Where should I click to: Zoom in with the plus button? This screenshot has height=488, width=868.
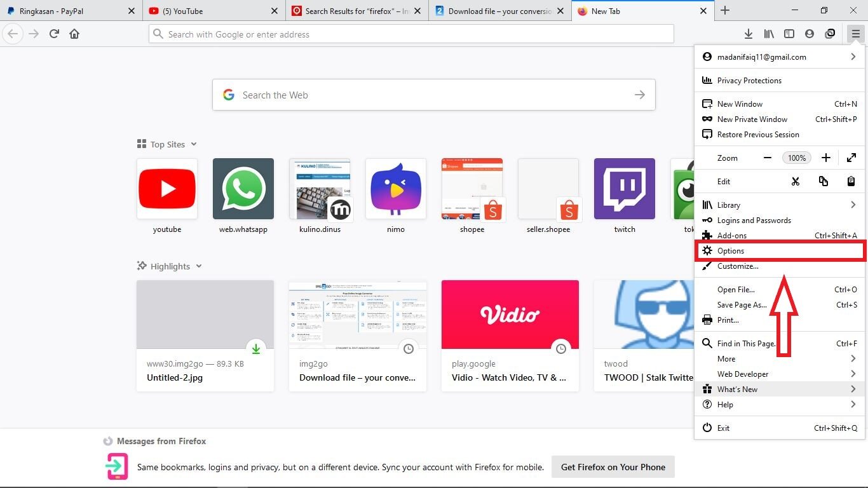(826, 158)
